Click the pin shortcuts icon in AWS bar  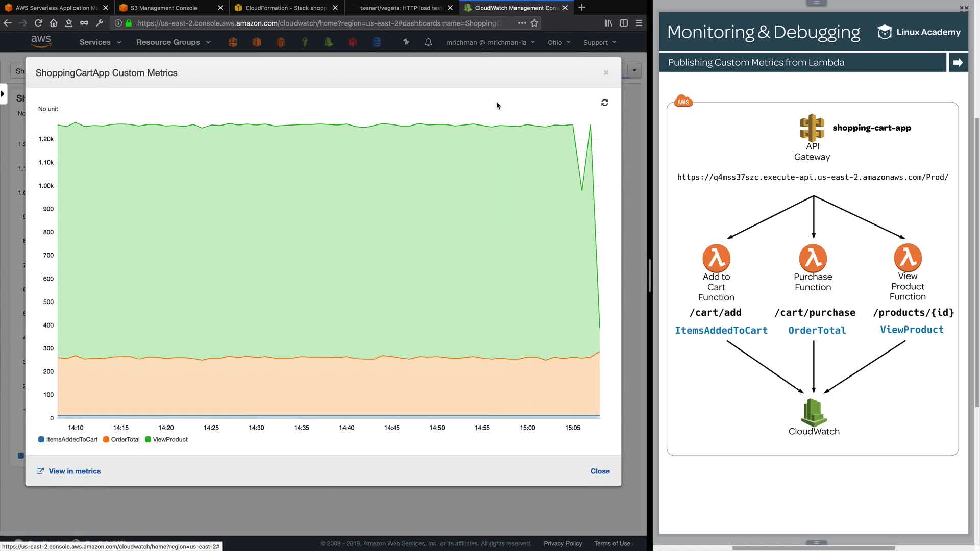(x=406, y=42)
